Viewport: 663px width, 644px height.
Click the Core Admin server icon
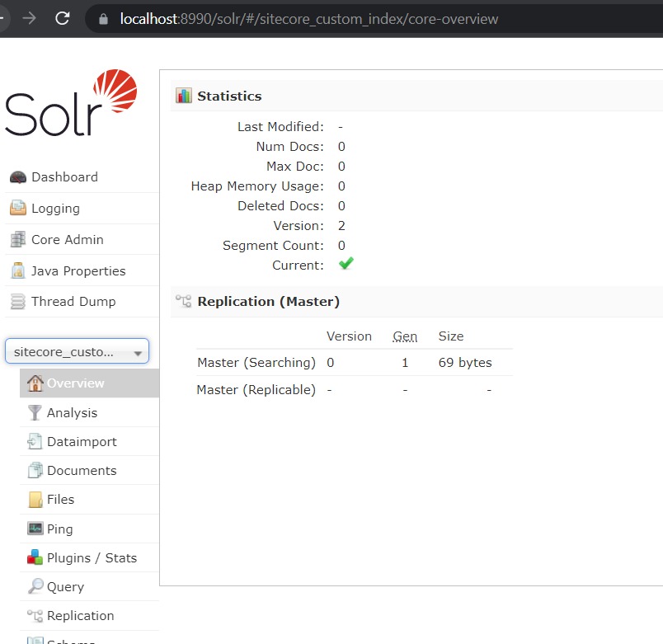pyautogui.click(x=18, y=239)
